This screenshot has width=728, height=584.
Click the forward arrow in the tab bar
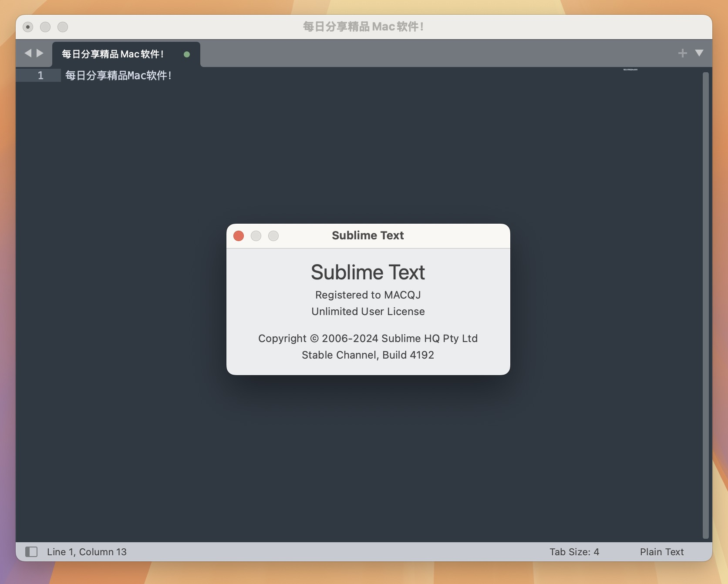[x=40, y=53]
